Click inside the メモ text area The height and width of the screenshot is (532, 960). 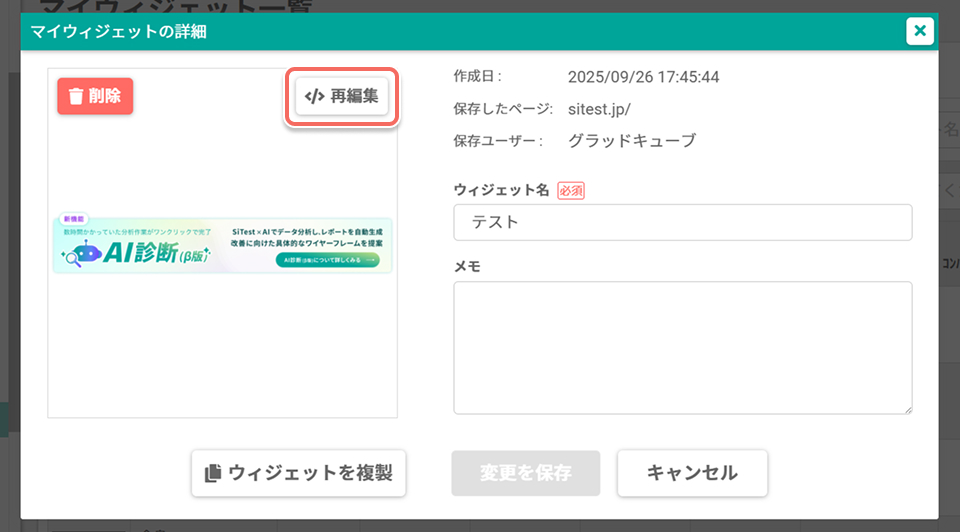point(683,348)
